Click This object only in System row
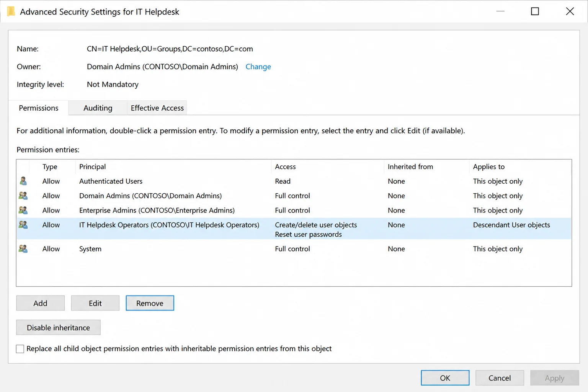The image size is (588, 392). click(x=498, y=249)
